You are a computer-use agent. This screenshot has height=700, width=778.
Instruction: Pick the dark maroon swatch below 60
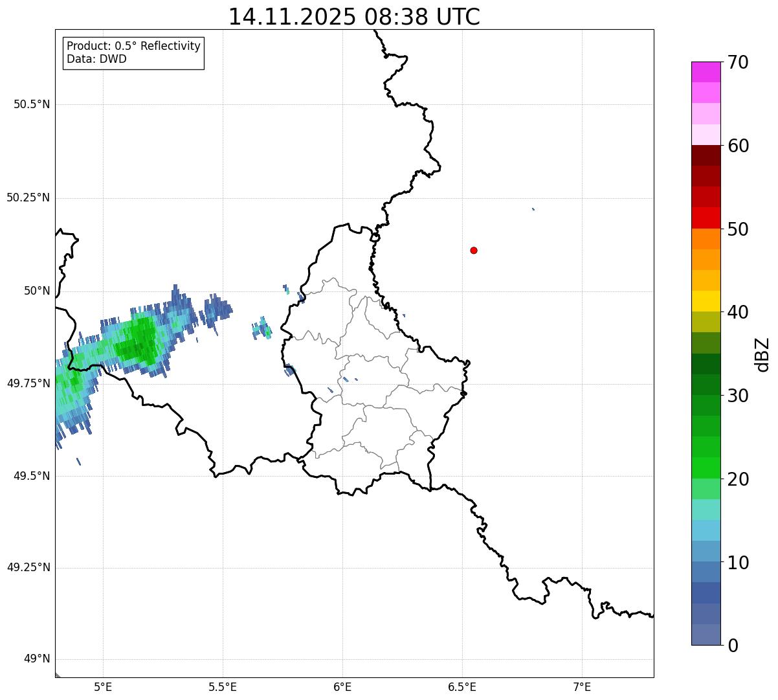pyautogui.click(x=706, y=155)
